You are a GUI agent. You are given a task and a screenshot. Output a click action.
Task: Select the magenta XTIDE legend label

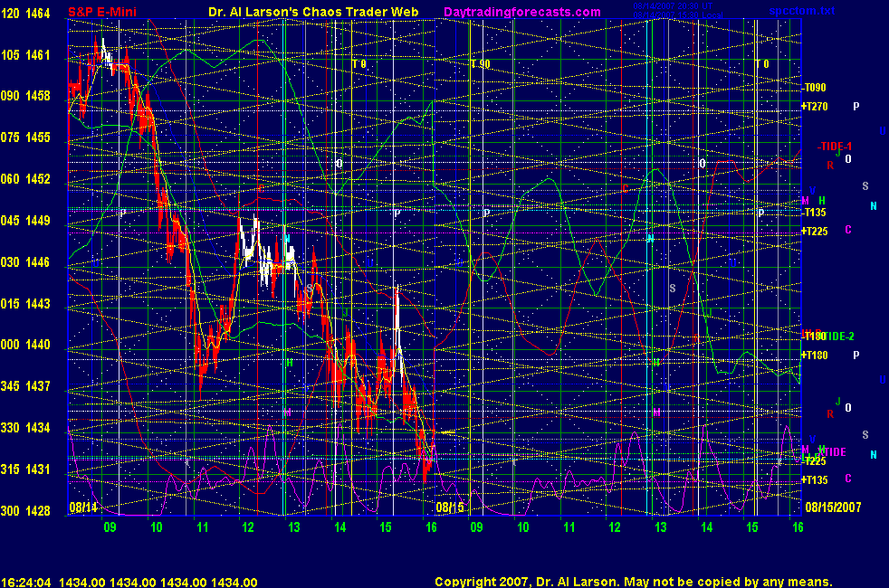pos(832,452)
